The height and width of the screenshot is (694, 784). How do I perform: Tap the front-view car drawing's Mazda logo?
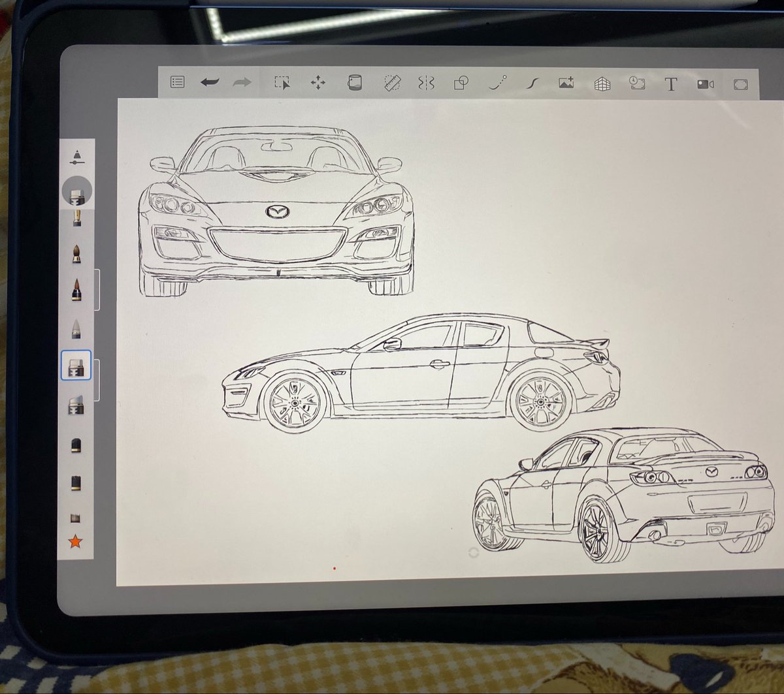(x=278, y=212)
